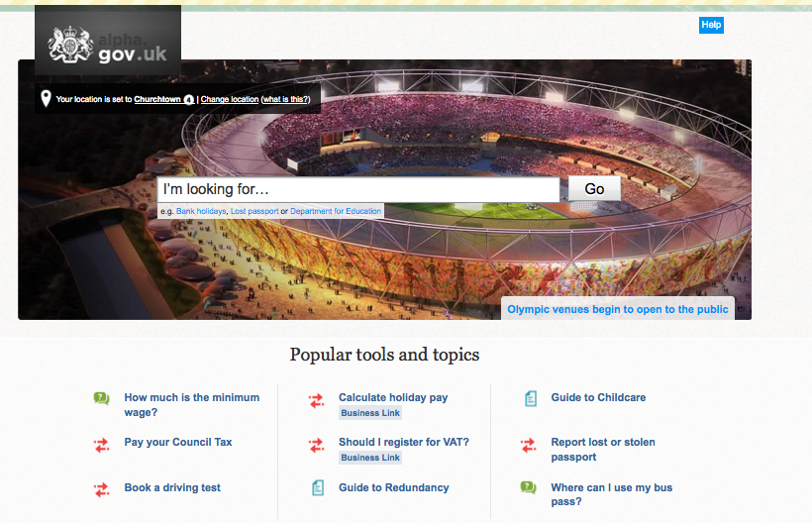
Task: Open the Pay your Council Tax link
Action: [178, 442]
